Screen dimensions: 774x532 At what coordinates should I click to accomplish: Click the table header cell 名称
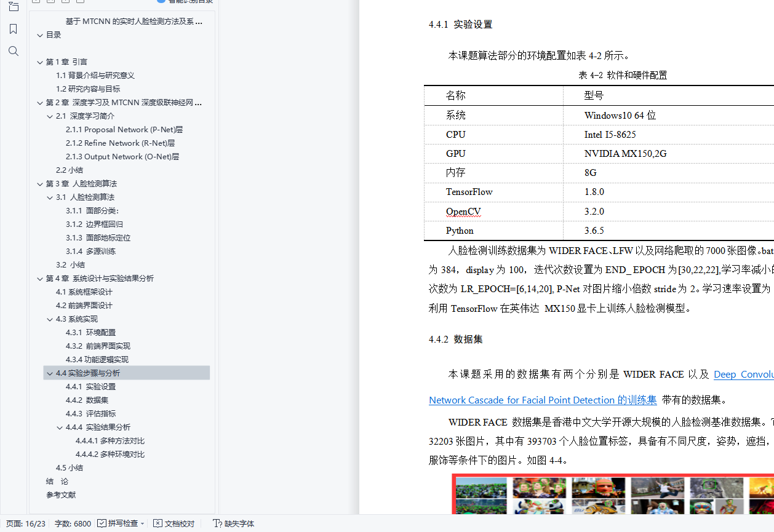pos(456,96)
